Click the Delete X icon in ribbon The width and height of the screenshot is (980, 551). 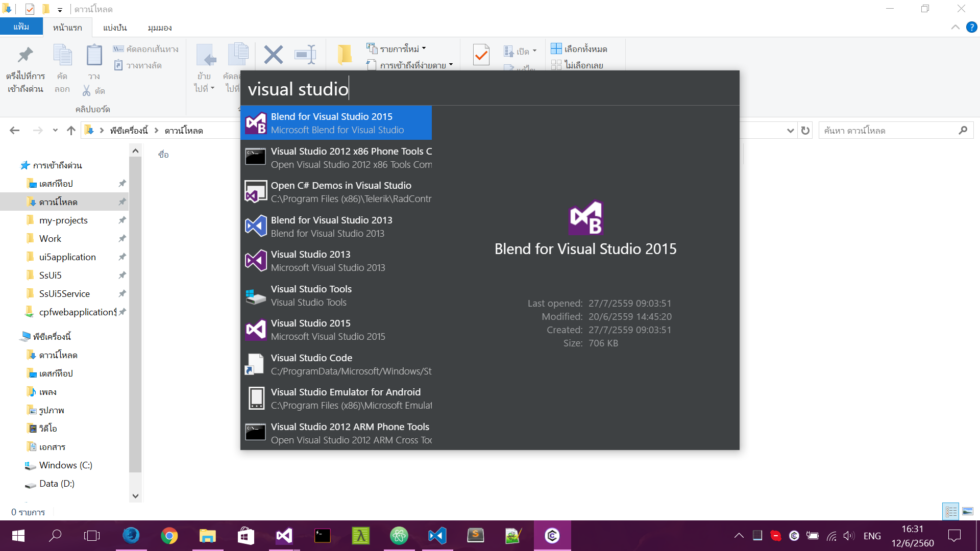(x=274, y=54)
